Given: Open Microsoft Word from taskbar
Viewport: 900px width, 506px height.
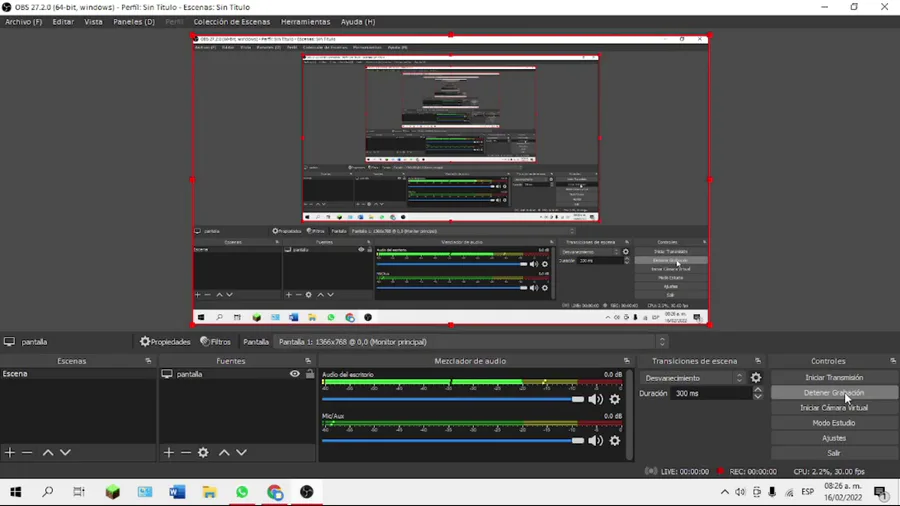Looking at the screenshot, I should (177, 492).
